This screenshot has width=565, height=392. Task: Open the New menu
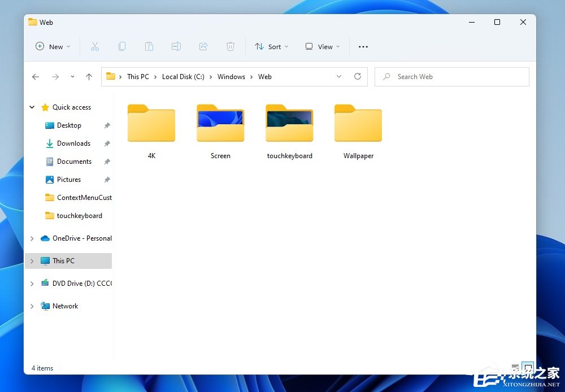(x=53, y=46)
